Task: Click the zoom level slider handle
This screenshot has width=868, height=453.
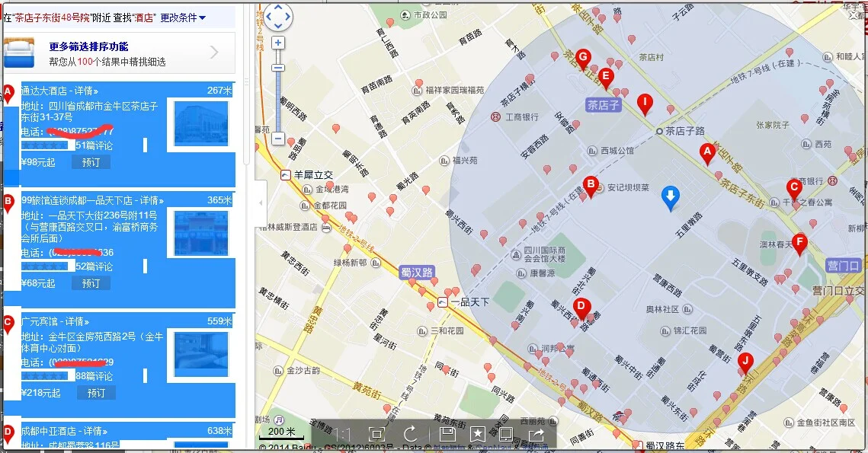Action: point(277,68)
